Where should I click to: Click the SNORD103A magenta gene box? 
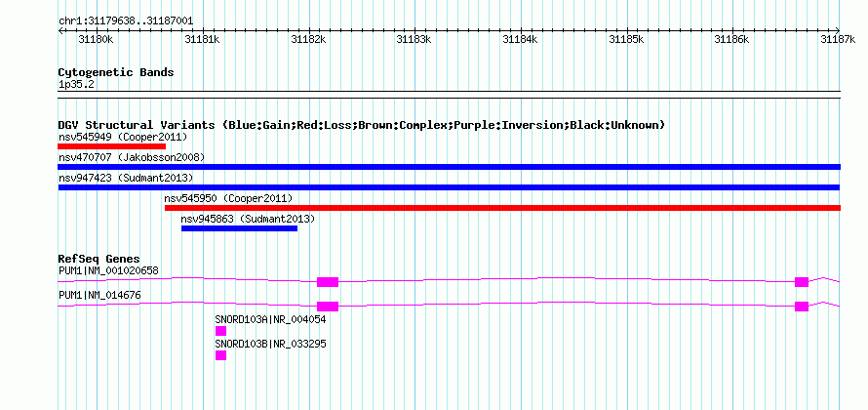point(220,331)
